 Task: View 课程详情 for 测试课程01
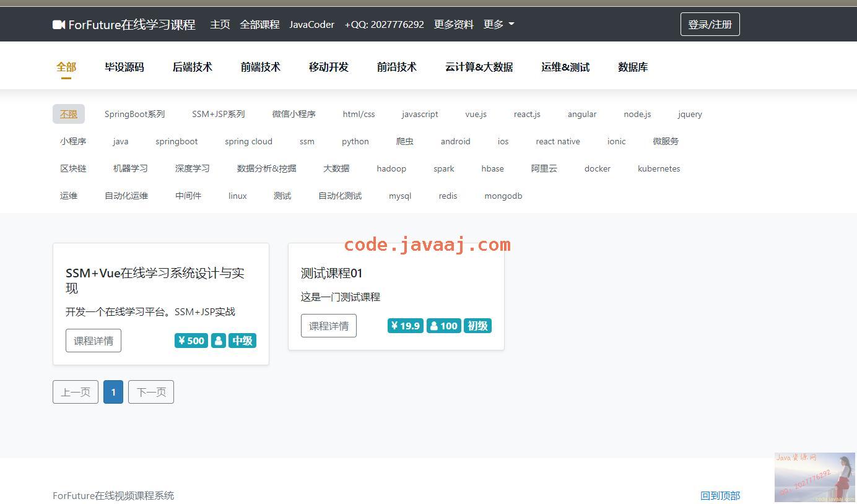(x=329, y=326)
